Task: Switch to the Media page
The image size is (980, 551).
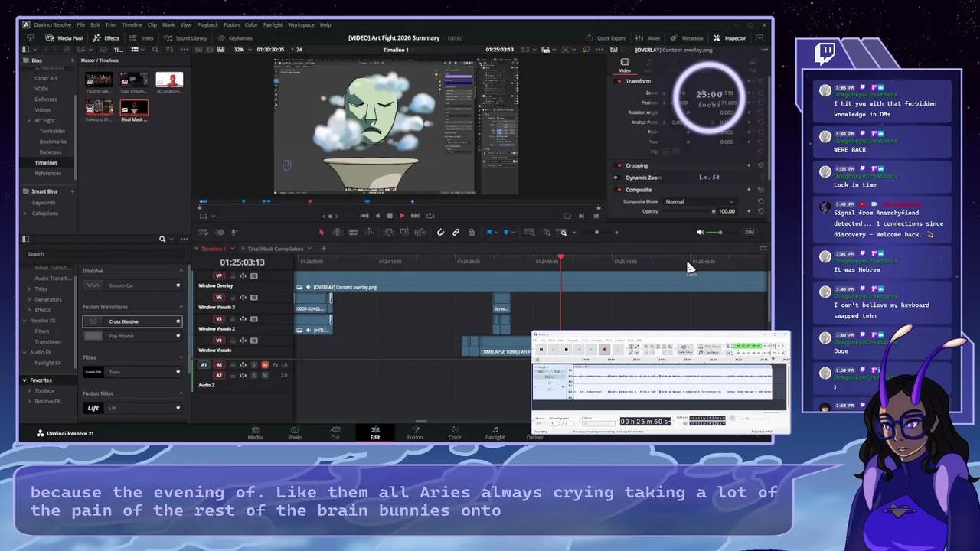Action: point(255,433)
